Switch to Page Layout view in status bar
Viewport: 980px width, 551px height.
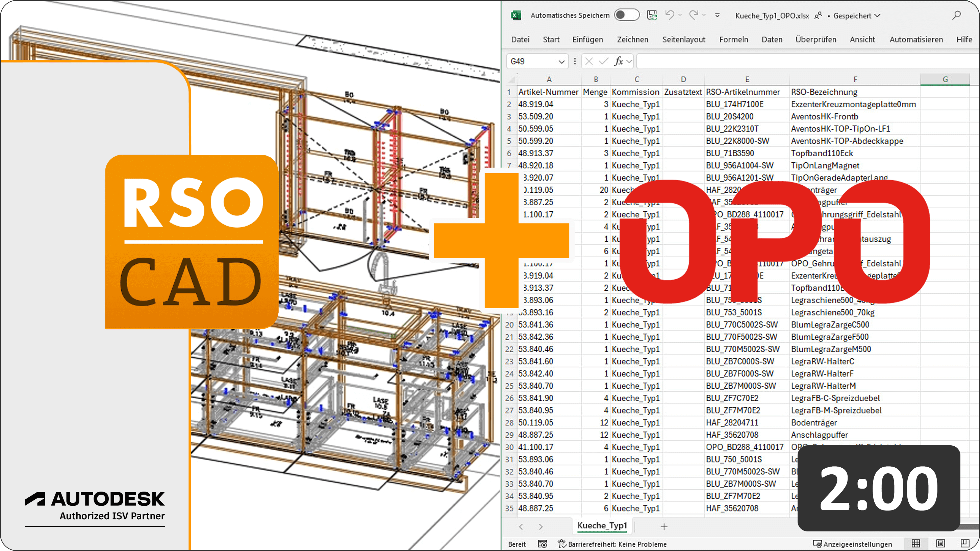click(x=940, y=544)
